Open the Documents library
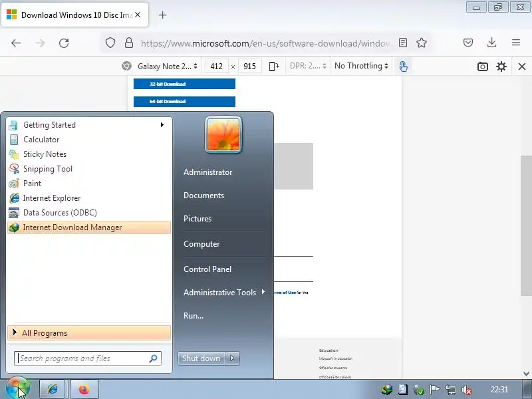This screenshot has height=399, width=532. (x=204, y=196)
